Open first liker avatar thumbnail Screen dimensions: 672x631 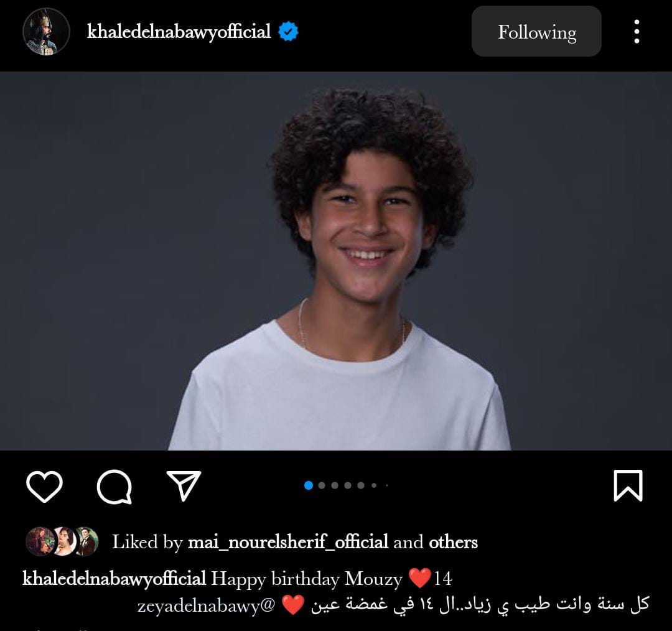click(40, 541)
